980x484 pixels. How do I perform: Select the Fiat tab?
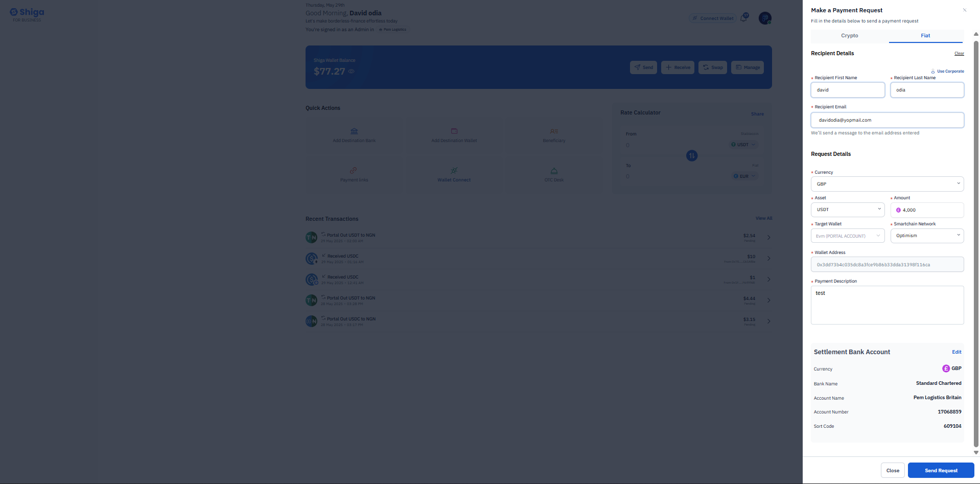tap(925, 36)
